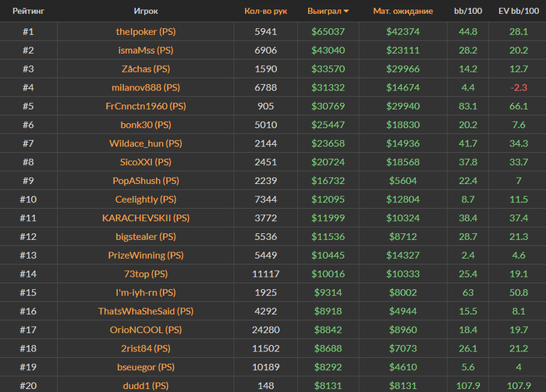This screenshot has height=392, width=546.
Task: Open player ismaMss (PS) profile
Action: pyautogui.click(x=146, y=51)
